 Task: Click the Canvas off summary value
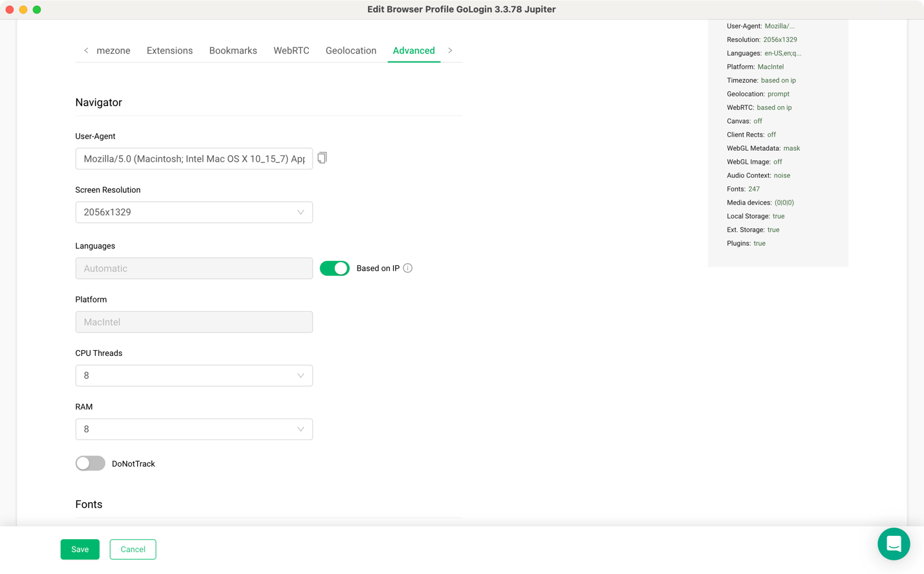(758, 121)
